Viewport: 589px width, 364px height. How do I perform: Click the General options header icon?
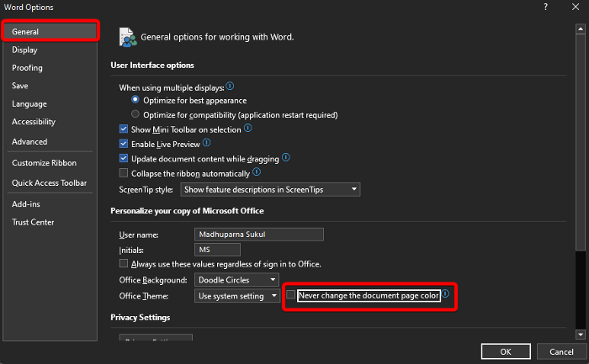tap(128, 37)
